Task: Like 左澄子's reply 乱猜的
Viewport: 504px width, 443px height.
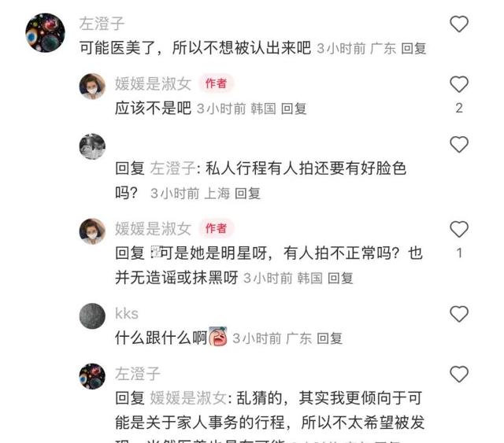Action: coord(458,375)
